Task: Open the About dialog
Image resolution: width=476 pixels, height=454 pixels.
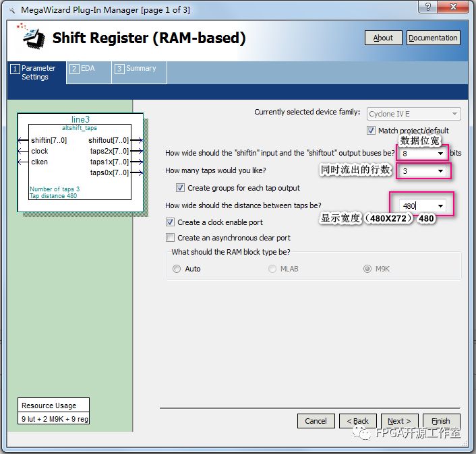Action: pos(383,38)
